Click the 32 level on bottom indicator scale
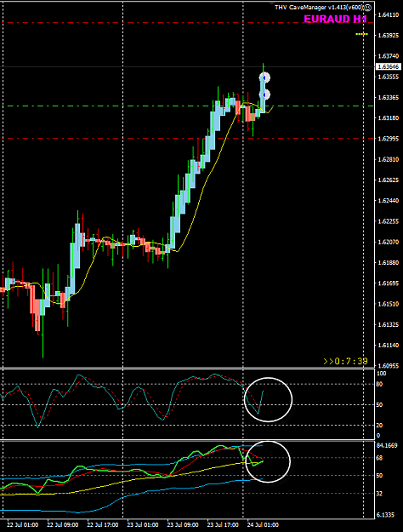 [379, 494]
